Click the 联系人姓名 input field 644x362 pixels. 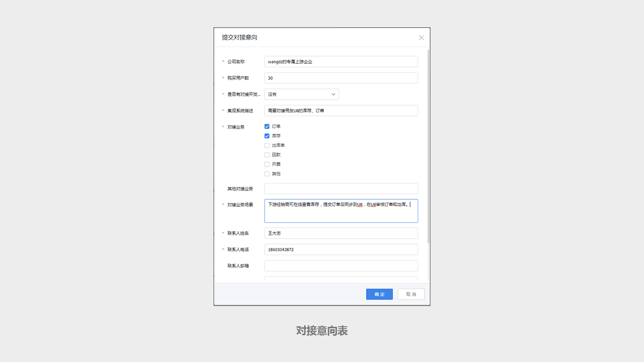(341, 233)
